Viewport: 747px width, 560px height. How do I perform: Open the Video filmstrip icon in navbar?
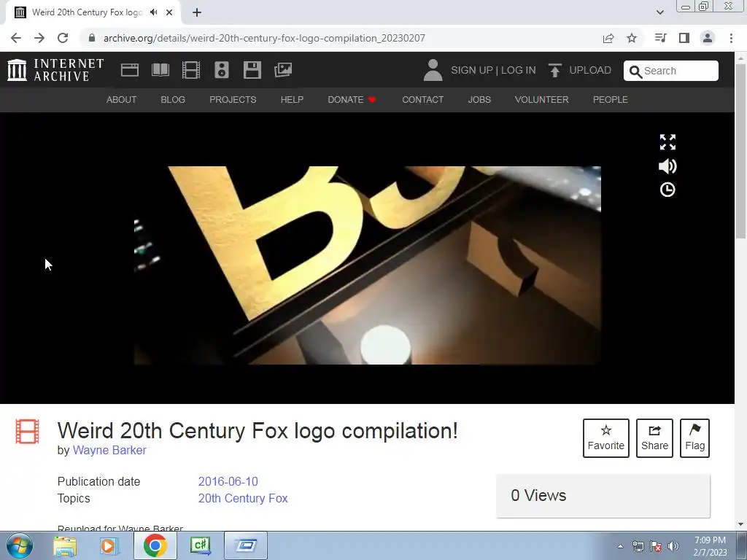(191, 70)
